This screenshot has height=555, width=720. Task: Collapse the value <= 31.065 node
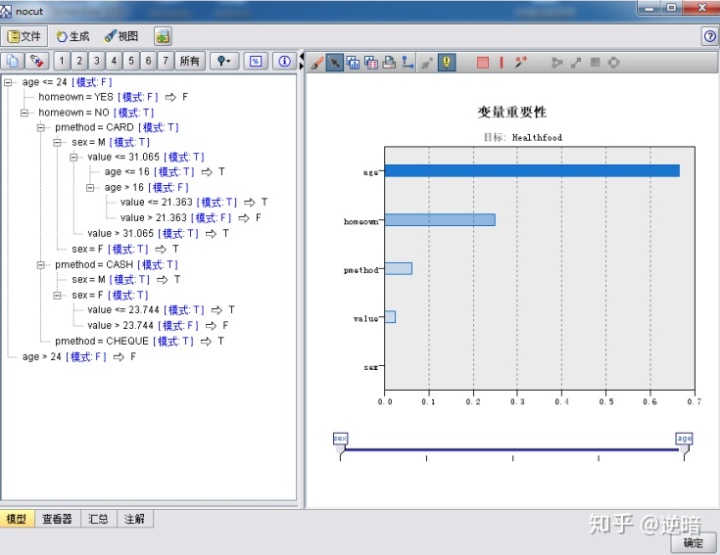pos(73,157)
